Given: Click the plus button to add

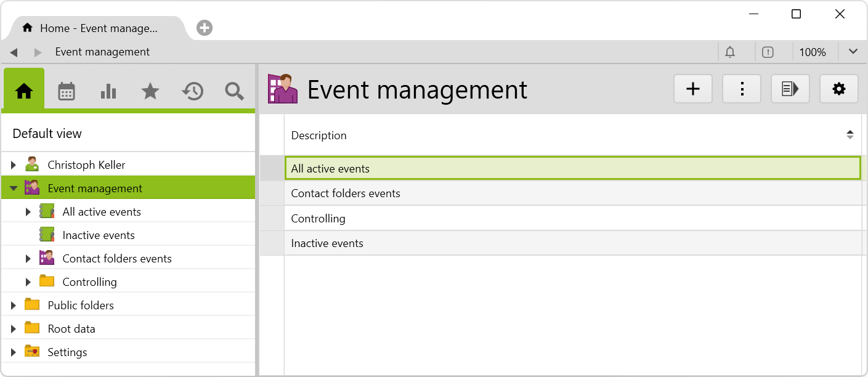Looking at the screenshot, I should [x=693, y=89].
